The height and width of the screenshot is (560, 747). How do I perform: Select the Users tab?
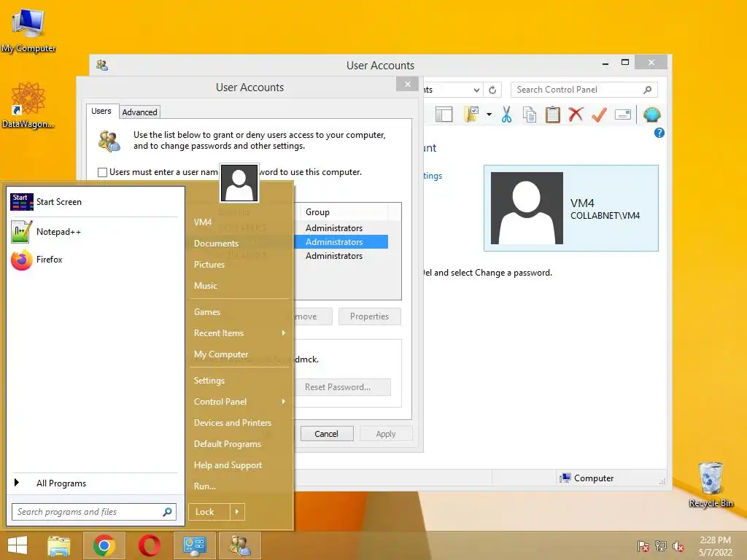(x=101, y=111)
